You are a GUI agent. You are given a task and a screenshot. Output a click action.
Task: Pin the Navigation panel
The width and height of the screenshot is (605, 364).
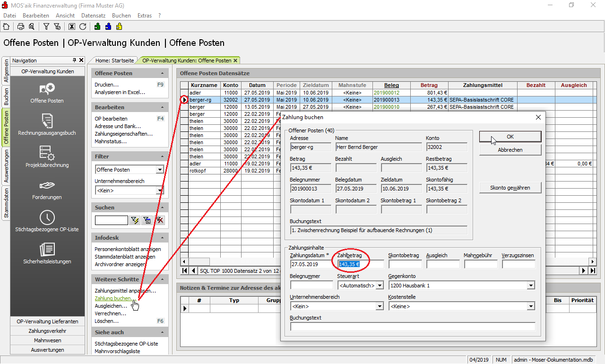74,61
